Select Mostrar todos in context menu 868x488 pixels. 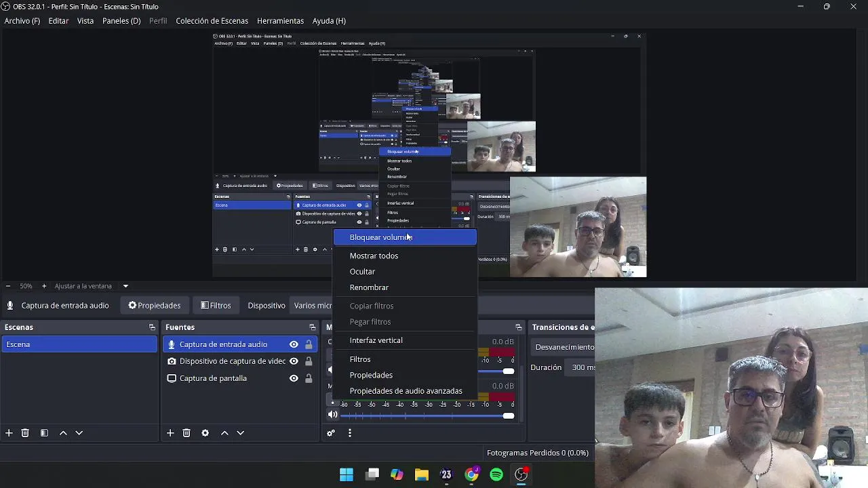(405, 256)
